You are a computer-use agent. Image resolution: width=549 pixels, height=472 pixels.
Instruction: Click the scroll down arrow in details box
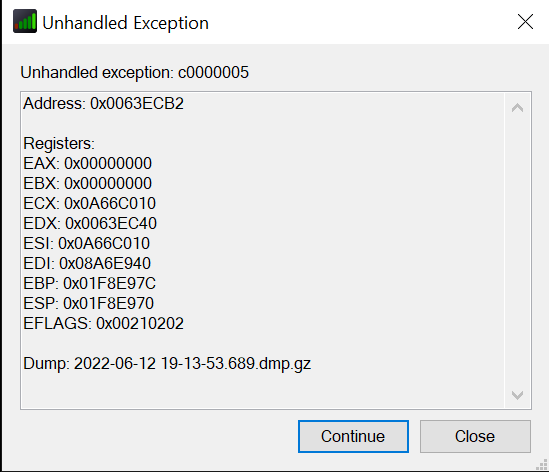pyautogui.click(x=517, y=395)
